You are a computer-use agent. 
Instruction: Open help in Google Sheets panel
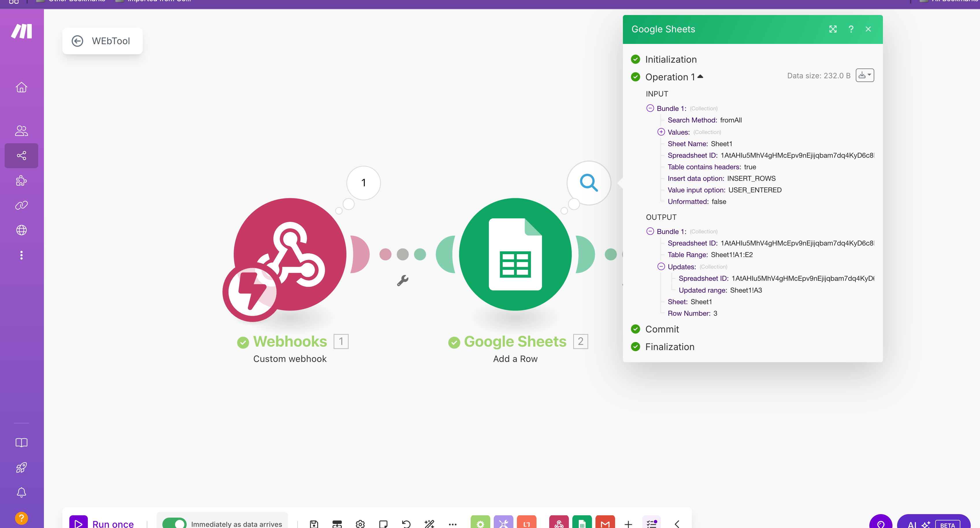point(851,29)
